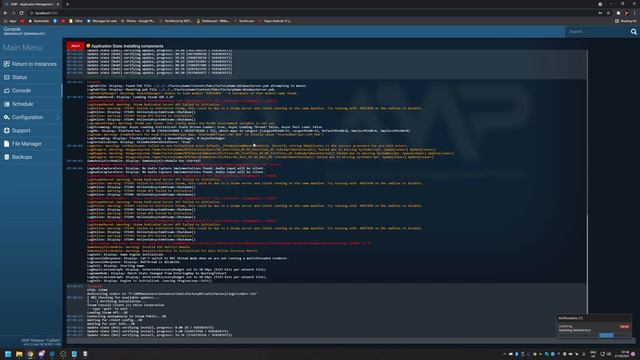Viewport: 640px width, 360px height.
Task: Open Chrome from the taskbar
Action: (30, 354)
